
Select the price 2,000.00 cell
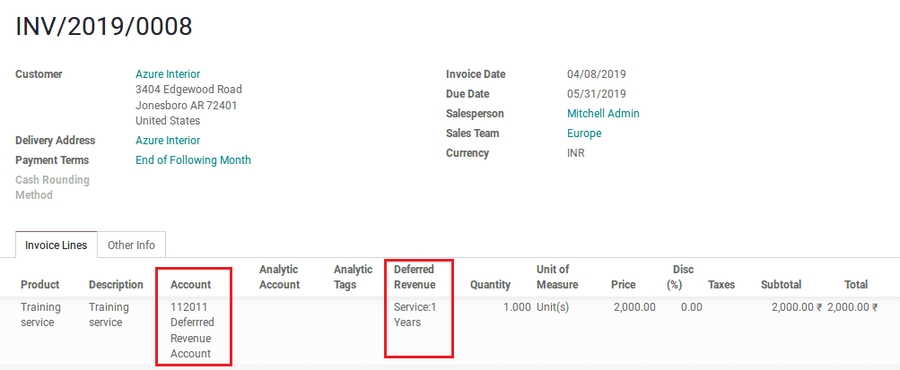(x=634, y=307)
